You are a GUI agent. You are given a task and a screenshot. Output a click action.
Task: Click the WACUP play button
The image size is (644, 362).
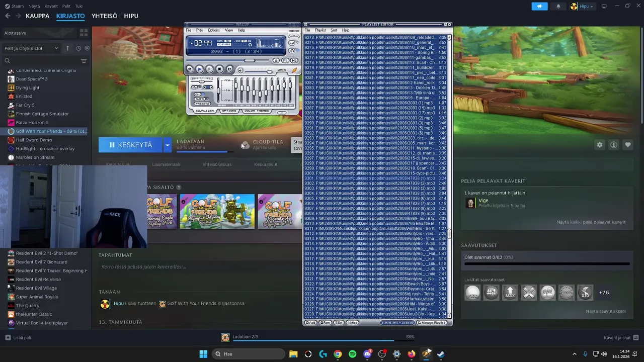click(199, 69)
